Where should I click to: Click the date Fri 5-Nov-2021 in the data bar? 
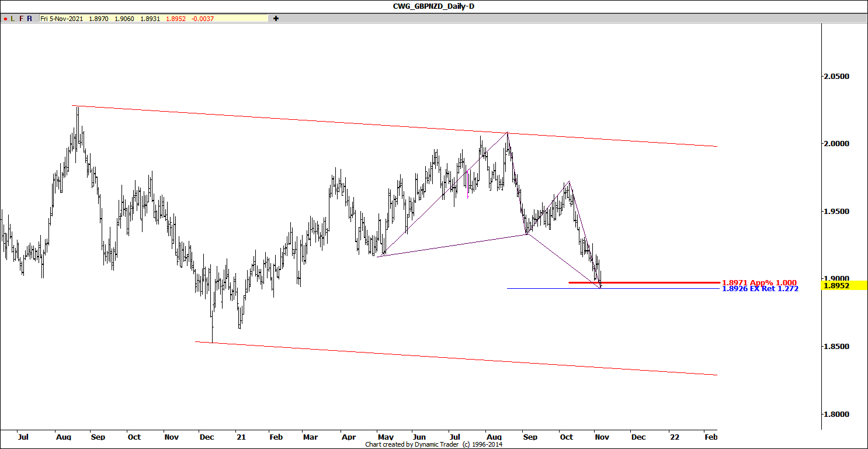(62, 19)
